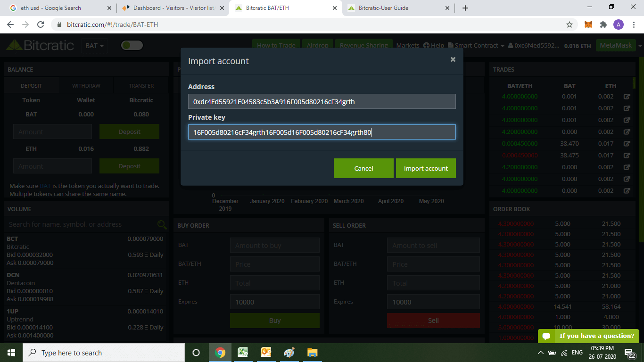The height and width of the screenshot is (362, 644).
Task: Click the sell order Total field
Action: coord(433,283)
